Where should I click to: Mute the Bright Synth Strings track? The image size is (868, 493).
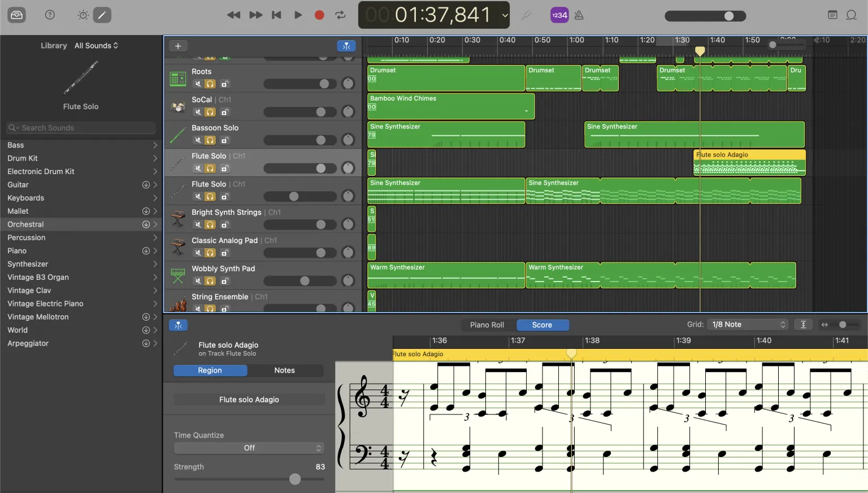pos(198,224)
